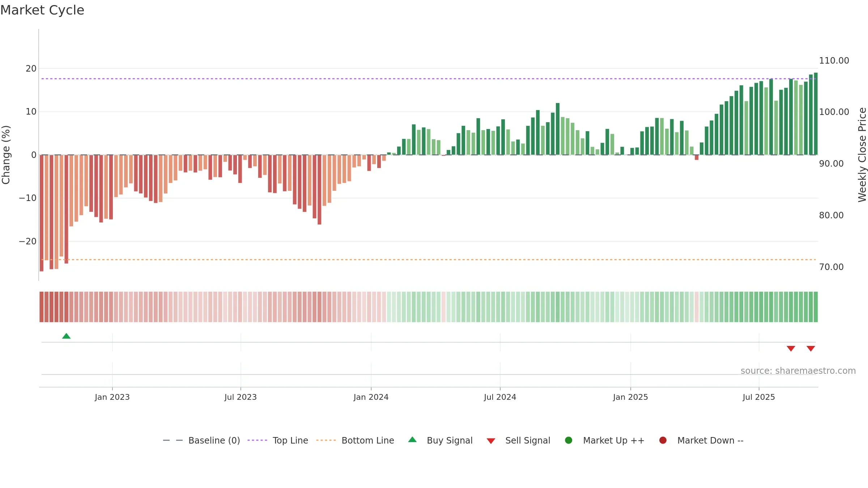Click the 100.00 price axis label
This screenshot has width=868, height=488.
[x=834, y=112]
